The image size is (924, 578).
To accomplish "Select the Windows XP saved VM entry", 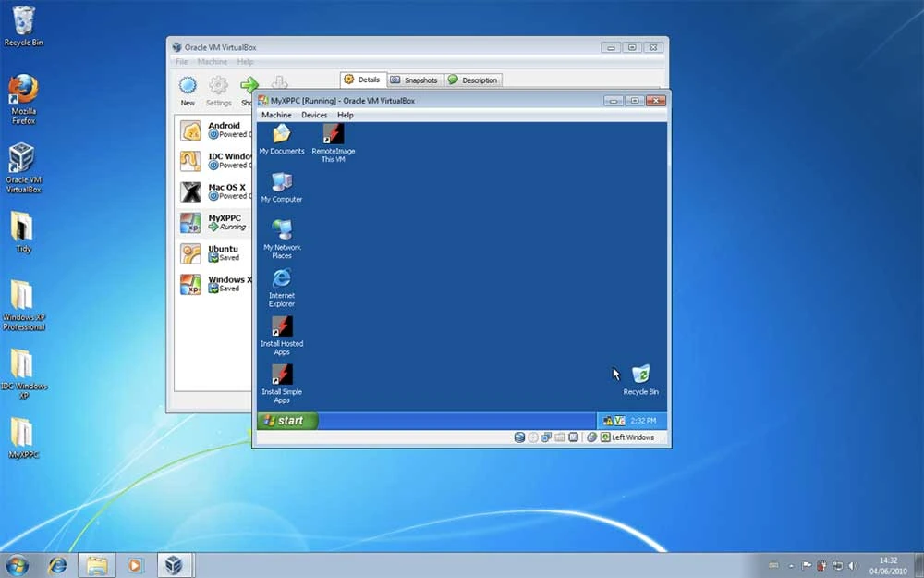I will (x=213, y=284).
